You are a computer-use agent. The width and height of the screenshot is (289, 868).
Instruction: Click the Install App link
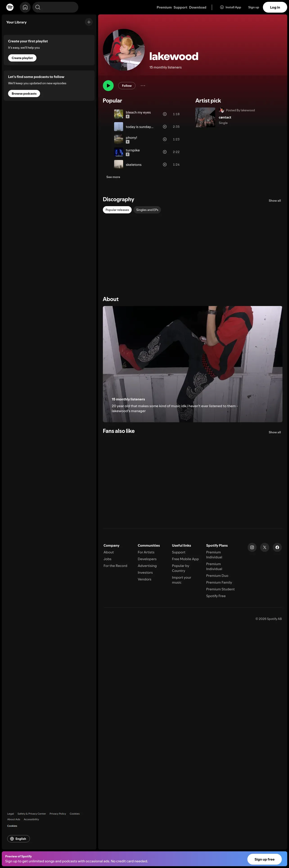click(230, 7)
